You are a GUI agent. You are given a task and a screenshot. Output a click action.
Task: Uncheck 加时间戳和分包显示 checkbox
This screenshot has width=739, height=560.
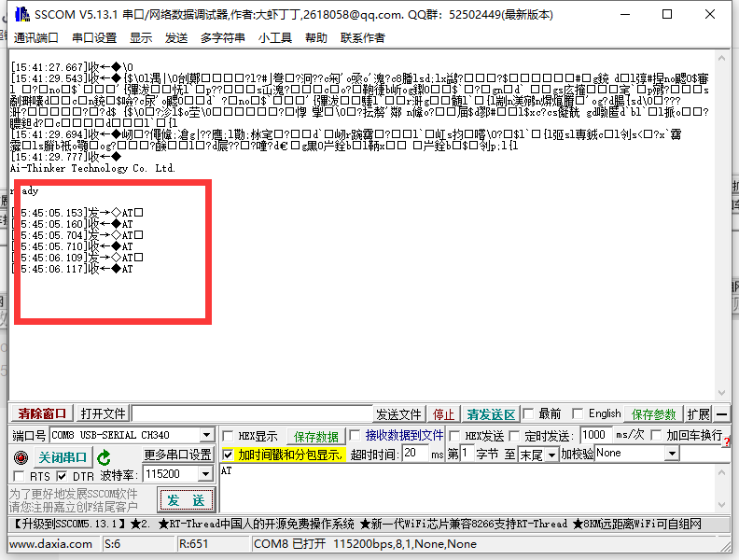click(x=228, y=455)
